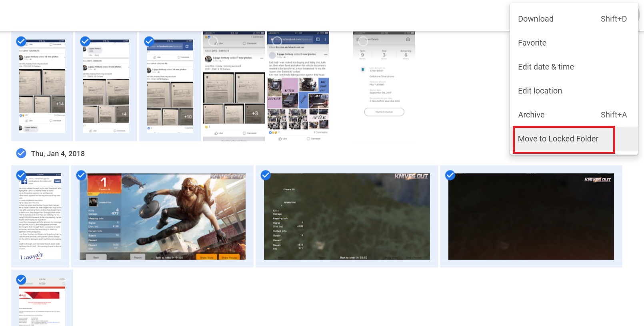
Task: Tick the selection circle on the +3 screenshot
Action: (x=213, y=41)
